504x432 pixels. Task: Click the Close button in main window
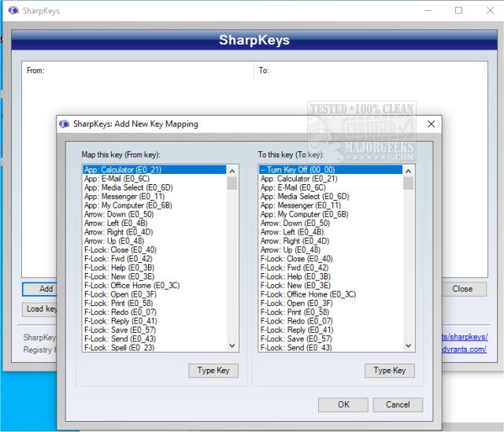click(464, 289)
